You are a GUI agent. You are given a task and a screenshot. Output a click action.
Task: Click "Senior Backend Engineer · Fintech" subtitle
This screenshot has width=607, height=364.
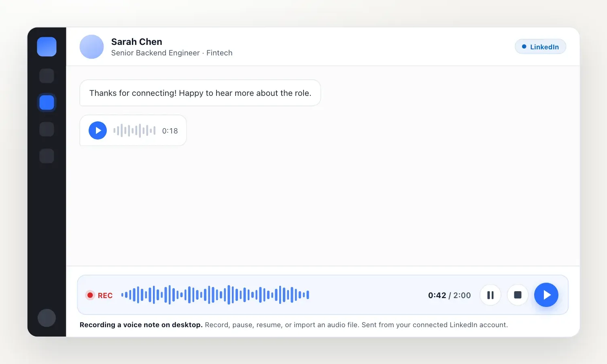click(x=172, y=53)
